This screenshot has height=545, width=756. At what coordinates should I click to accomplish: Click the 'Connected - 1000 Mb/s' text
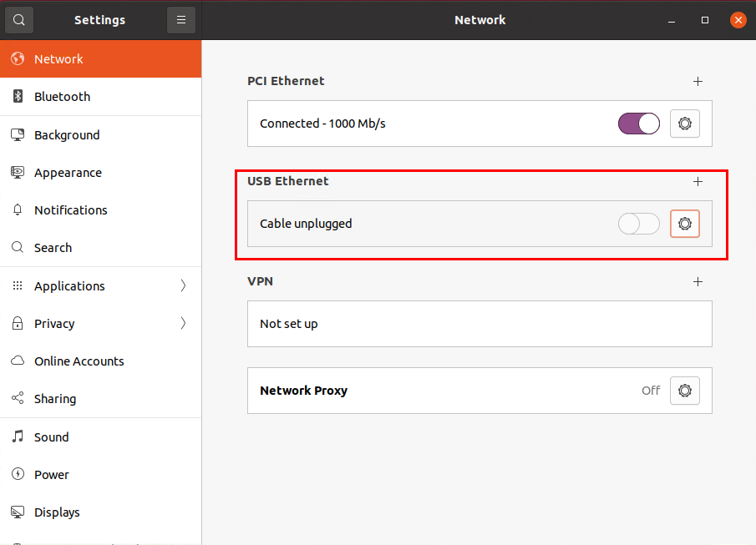[x=322, y=124]
